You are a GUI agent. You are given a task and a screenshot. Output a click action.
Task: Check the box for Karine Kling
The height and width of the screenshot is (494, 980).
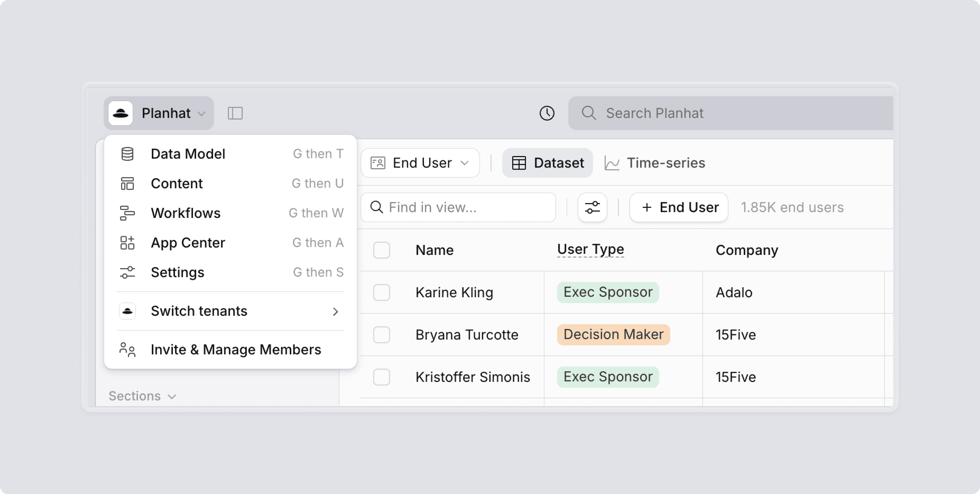(x=382, y=292)
